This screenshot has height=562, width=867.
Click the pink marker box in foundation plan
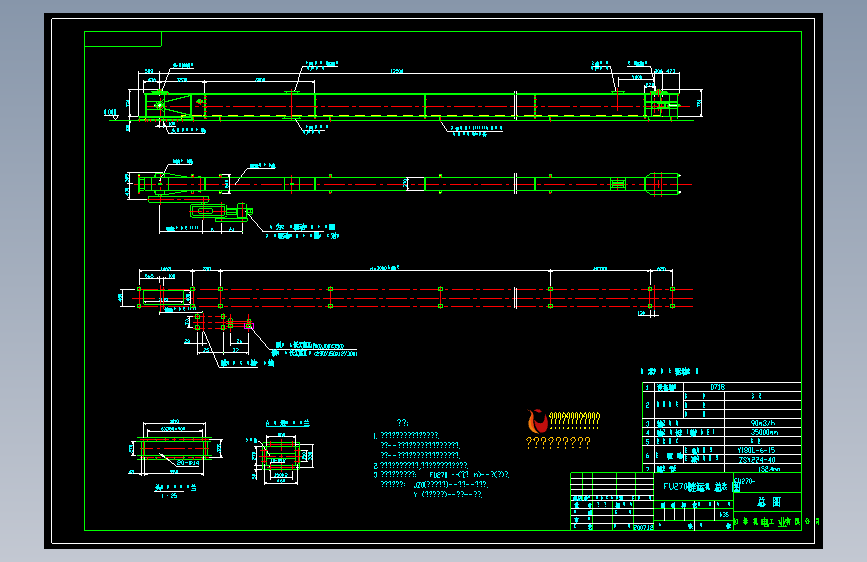pyautogui.click(x=249, y=326)
